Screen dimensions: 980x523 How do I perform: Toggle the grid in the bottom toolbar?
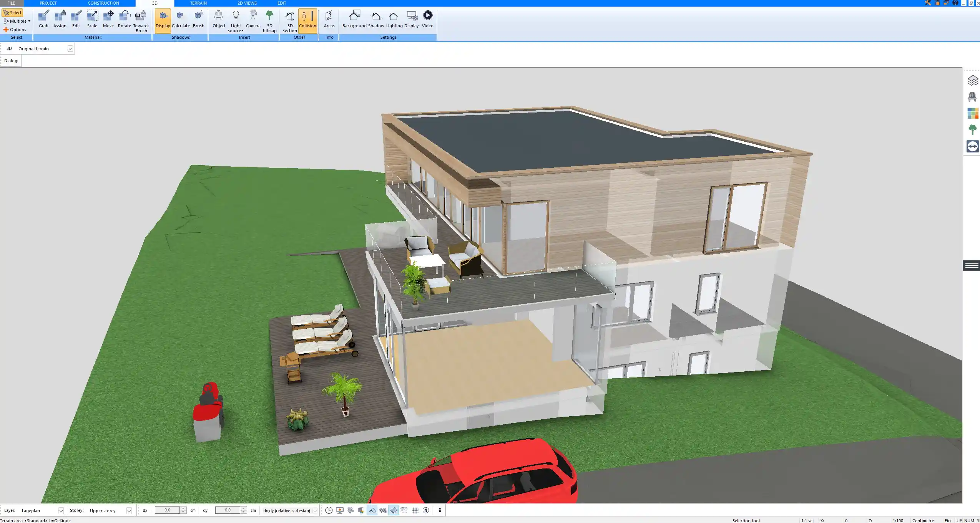[x=415, y=510]
